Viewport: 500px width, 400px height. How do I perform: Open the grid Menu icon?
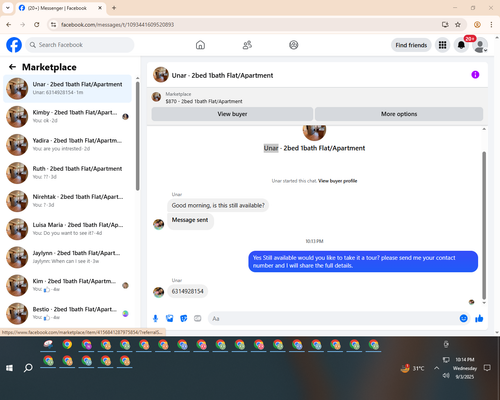pyautogui.click(x=442, y=45)
